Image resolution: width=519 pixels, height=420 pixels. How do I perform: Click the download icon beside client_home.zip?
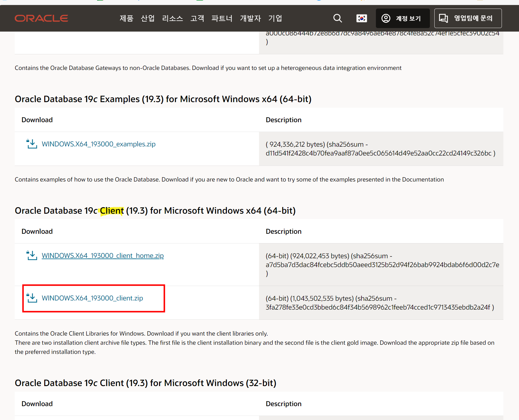coord(32,256)
